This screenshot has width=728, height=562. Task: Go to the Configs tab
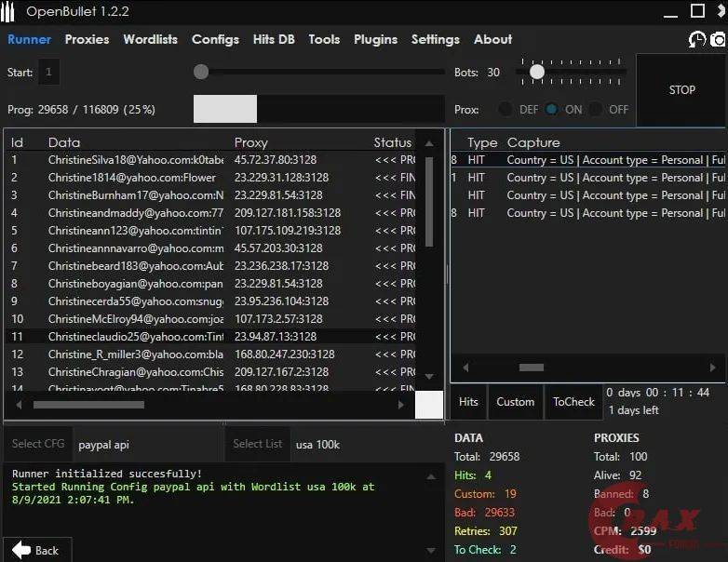click(215, 39)
